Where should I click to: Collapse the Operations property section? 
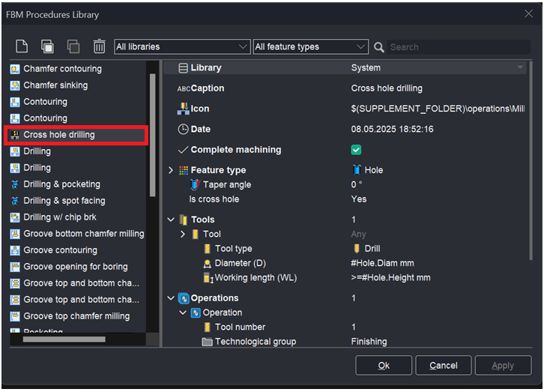pos(172,298)
